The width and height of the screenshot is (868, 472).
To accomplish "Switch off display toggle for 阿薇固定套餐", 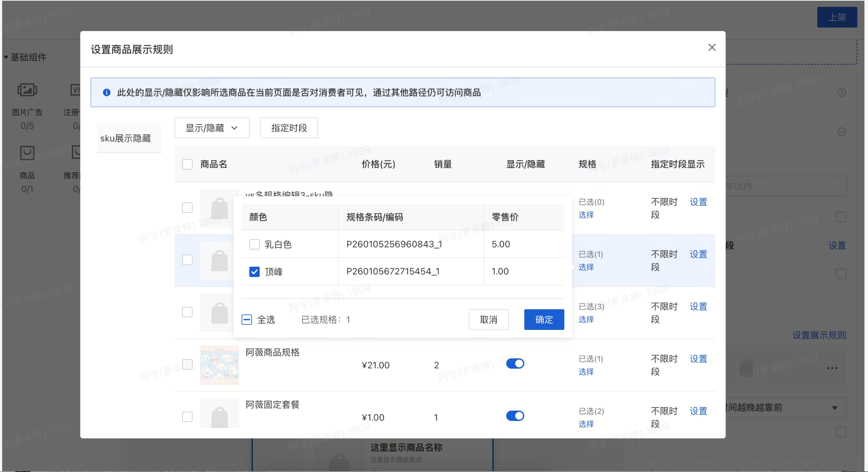I will [x=515, y=416].
